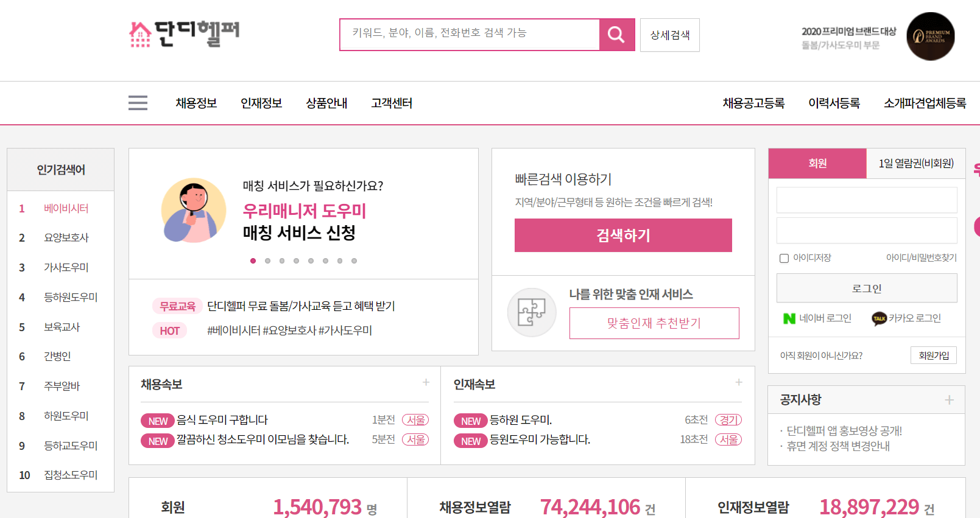Open the hamburger menu
The image size is (980, 518).
pos(138,103)
